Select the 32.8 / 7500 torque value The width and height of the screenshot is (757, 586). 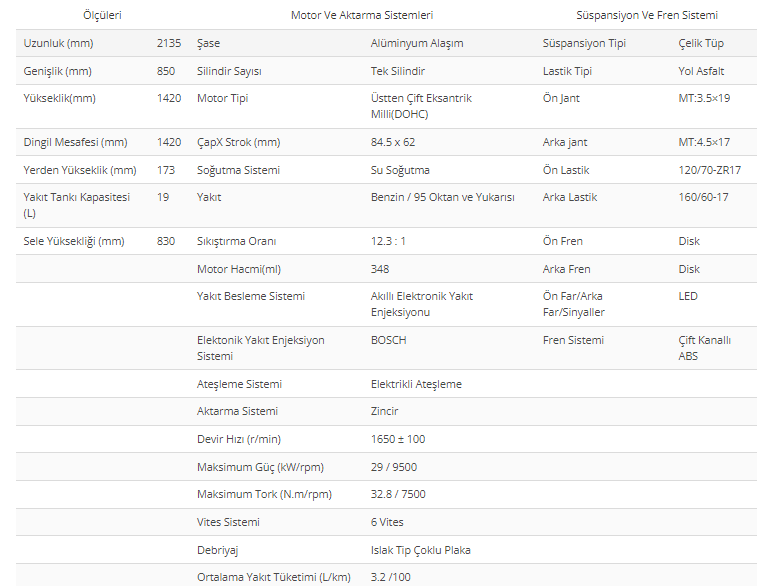[x=398, y=494]
